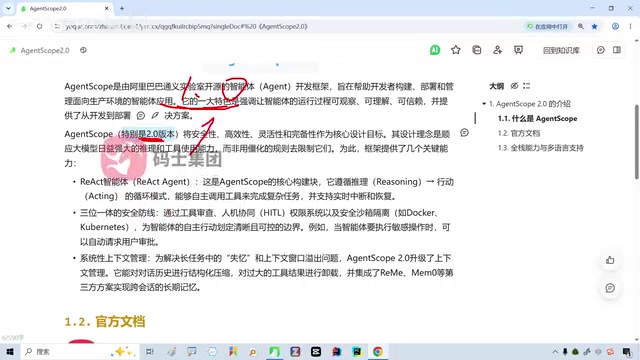
Task: Open the comment bubble beside the second paragraph
Action: coord(464,133)
